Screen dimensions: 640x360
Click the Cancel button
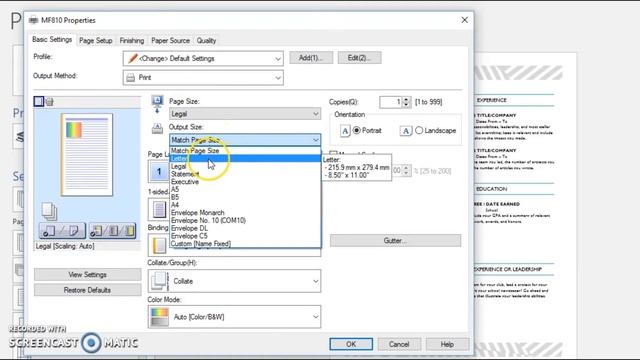(399, 344)
